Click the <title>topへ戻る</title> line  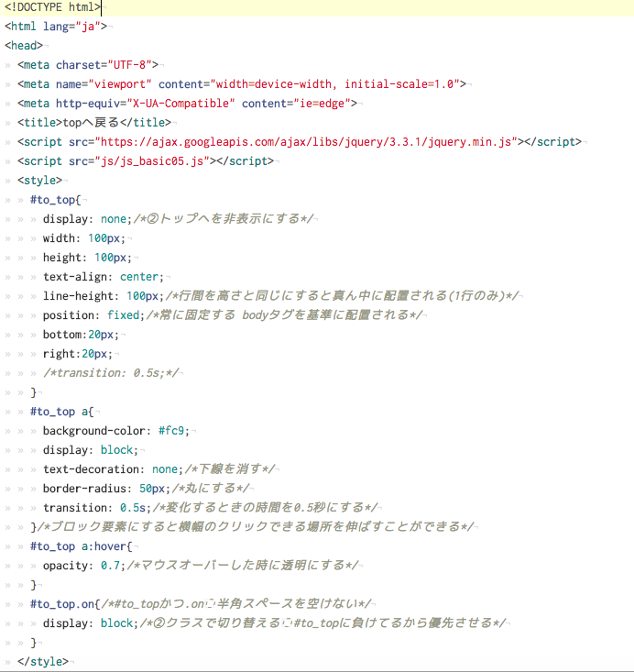pyautogui.click(x=94, y=123)
